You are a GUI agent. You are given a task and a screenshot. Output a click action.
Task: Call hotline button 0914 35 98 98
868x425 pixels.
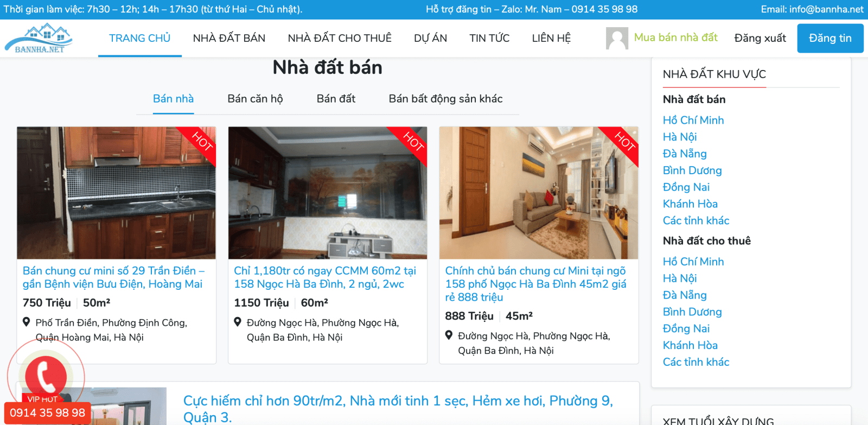(47, 413)
